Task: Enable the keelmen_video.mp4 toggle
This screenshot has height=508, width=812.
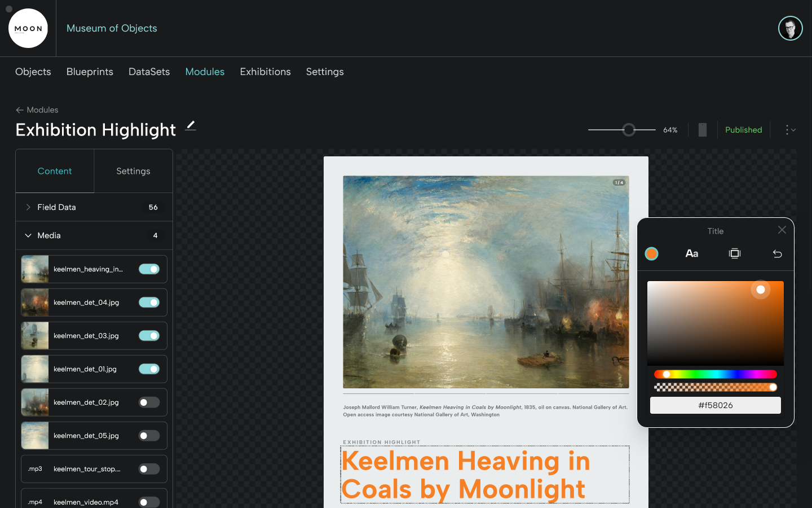Action: click(149, 502)
